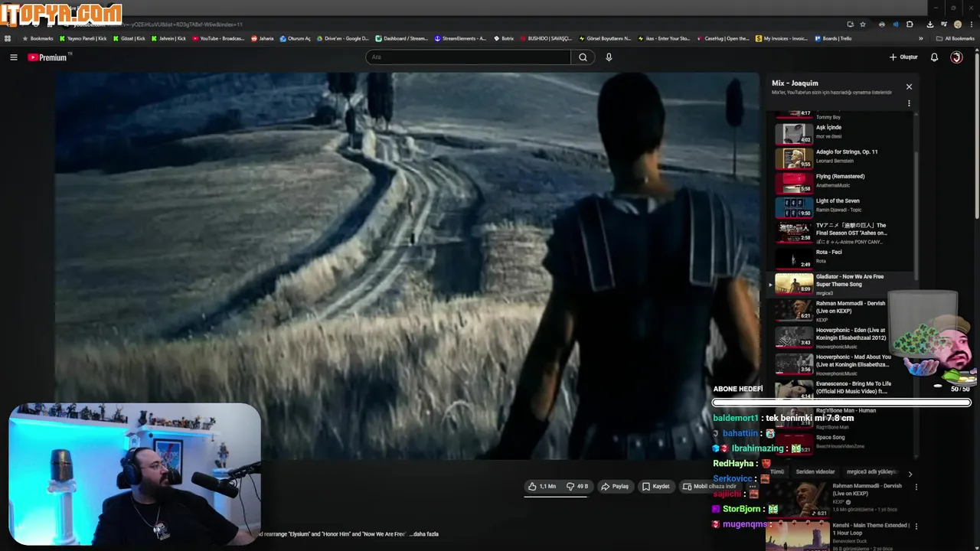Open Chrome extensions puzzle icon

pos(910,24)
